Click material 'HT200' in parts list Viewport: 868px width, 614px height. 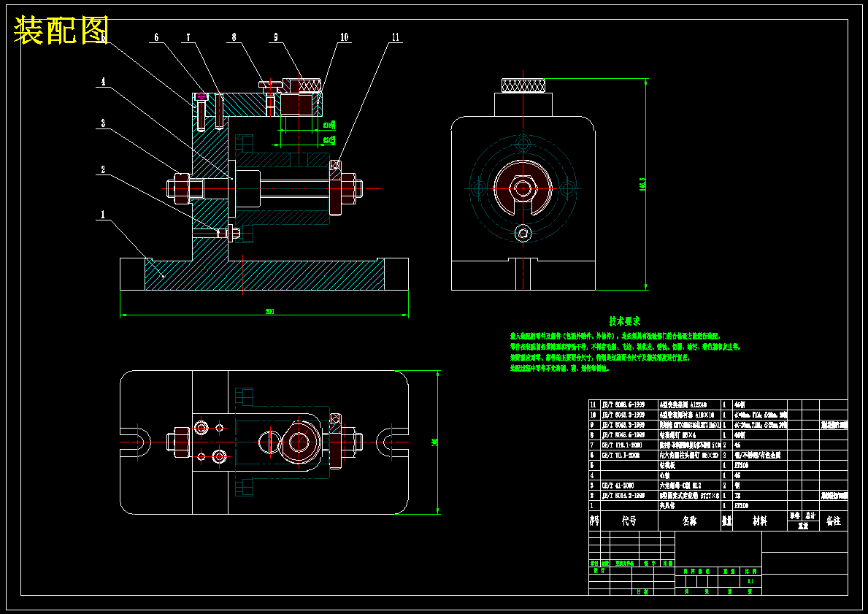point(742,505)
